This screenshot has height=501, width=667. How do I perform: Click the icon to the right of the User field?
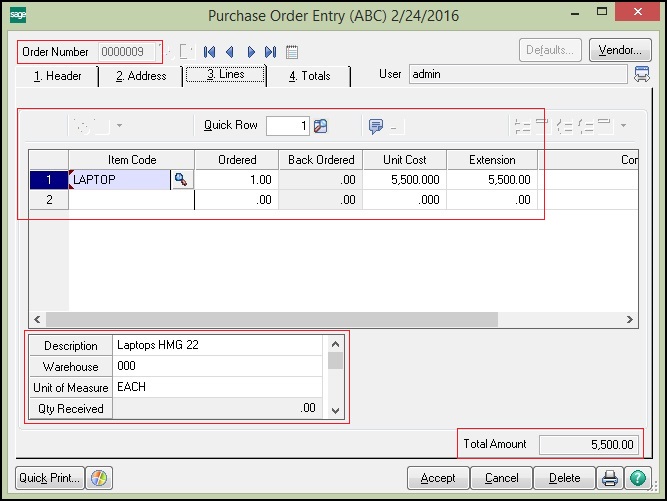[x=642, y=74]
